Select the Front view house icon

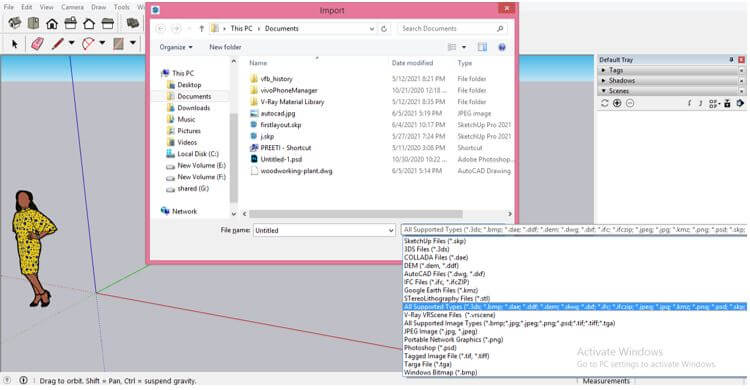[52, 23]
